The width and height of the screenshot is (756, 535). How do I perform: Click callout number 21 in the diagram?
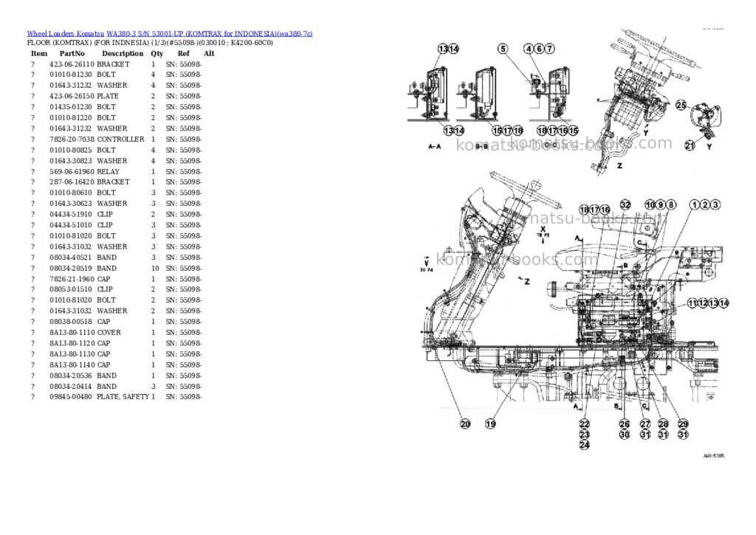(x=690, y=145)
